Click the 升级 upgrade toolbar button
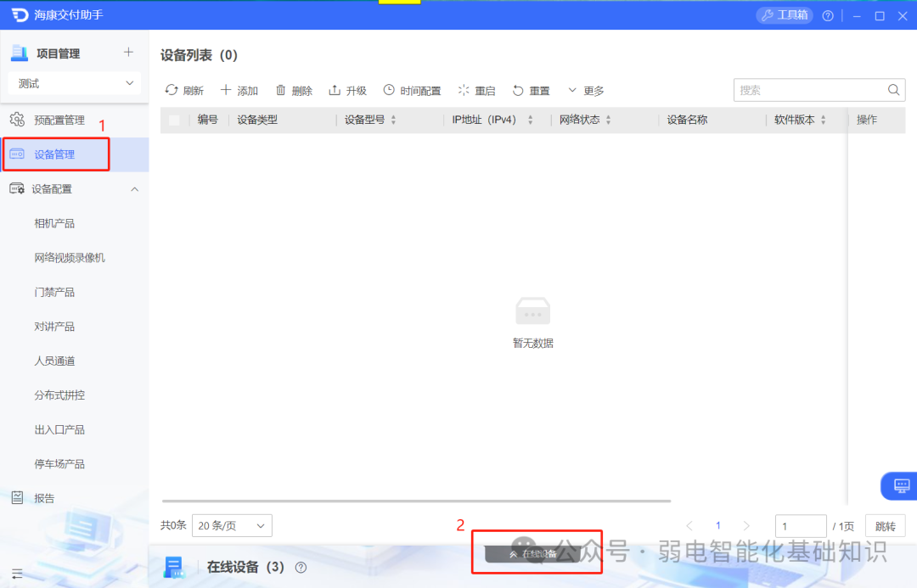This screenshot has height=588, width=917. tap(348, 91)
